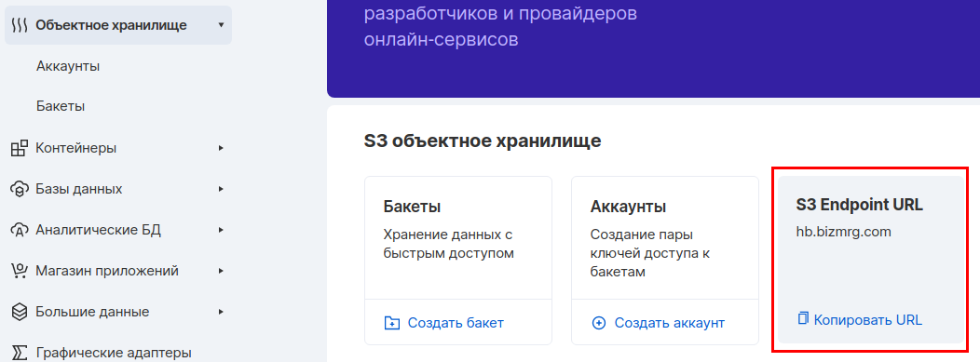Screen dimensions: 980x362
Task: Click the Аналитические БД cloud icon
Action: point(20,230)
